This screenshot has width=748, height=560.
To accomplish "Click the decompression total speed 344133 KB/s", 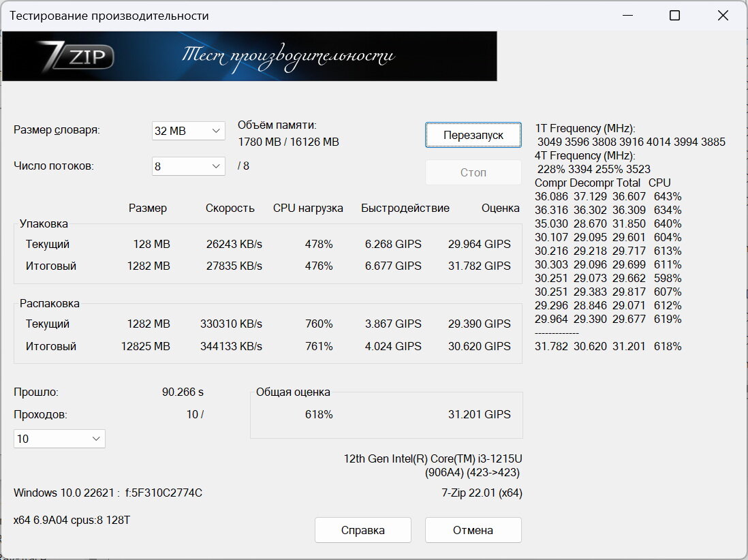I will tap(232, 346).
